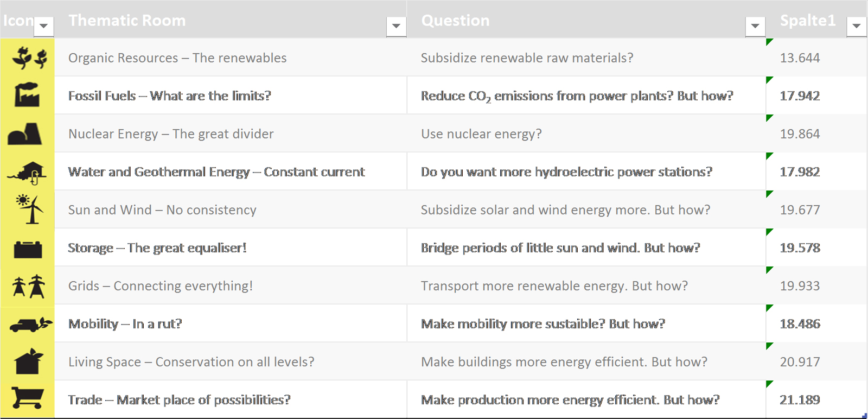Expand the Question column filter dropdown
The width and height of the screenshot is (868, 419).
coord(755,26)
